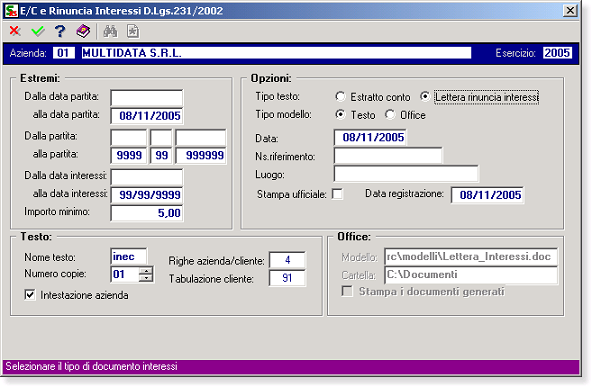Image resolution: width=592 pixels, height=387 pixels.
Task: Click third empty Dalla partita field
Action: (x=201, y=137)
